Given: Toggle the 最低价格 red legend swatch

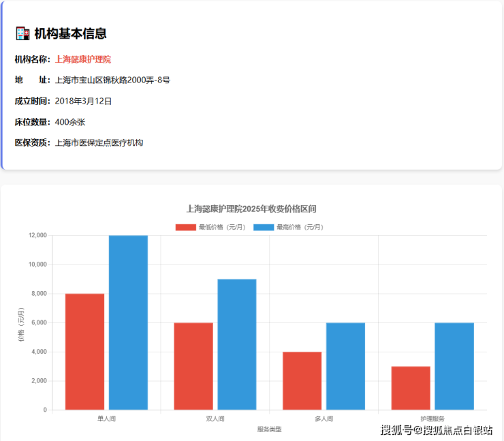Looking at the screenshot, I should point(185,227).
